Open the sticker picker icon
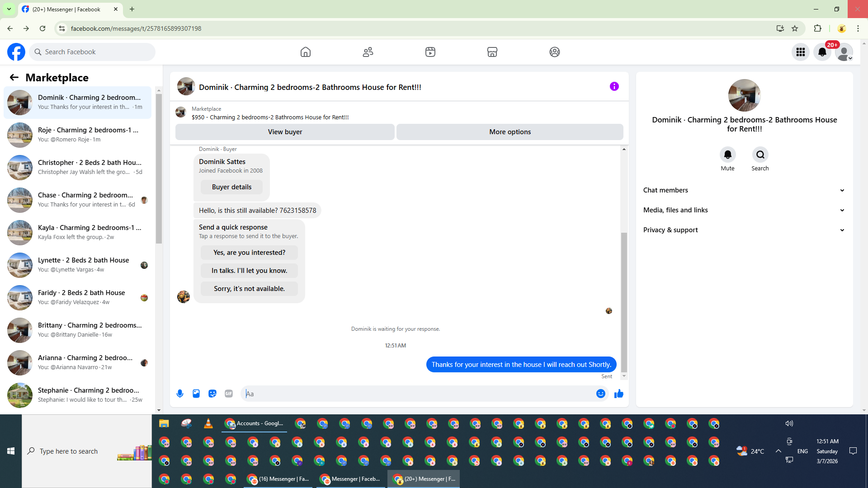 click(212, 394)
